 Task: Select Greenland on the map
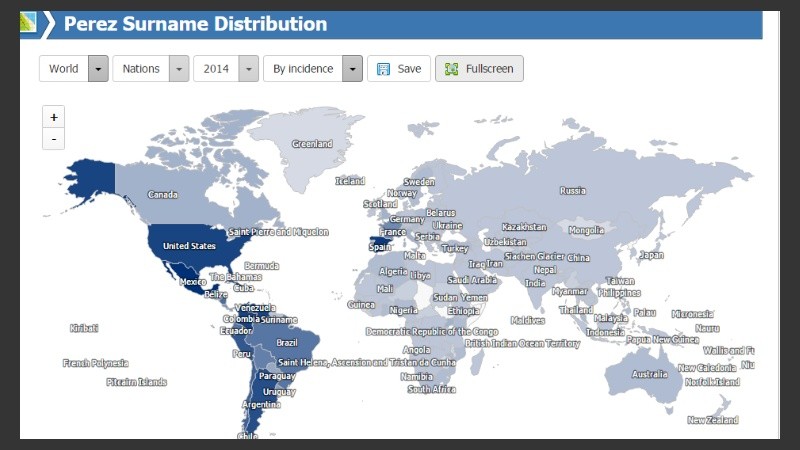311,144
